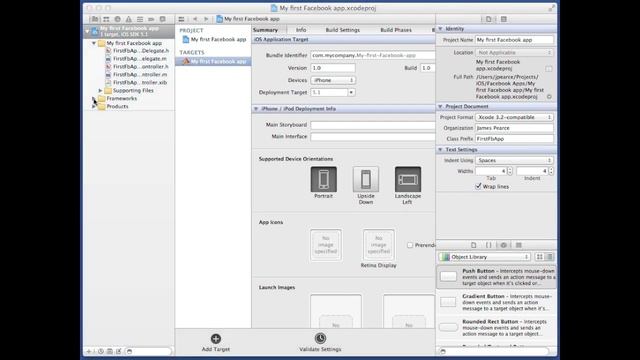Show source-controlled files filter icon
640x360 pixels.
click(110, 351)
